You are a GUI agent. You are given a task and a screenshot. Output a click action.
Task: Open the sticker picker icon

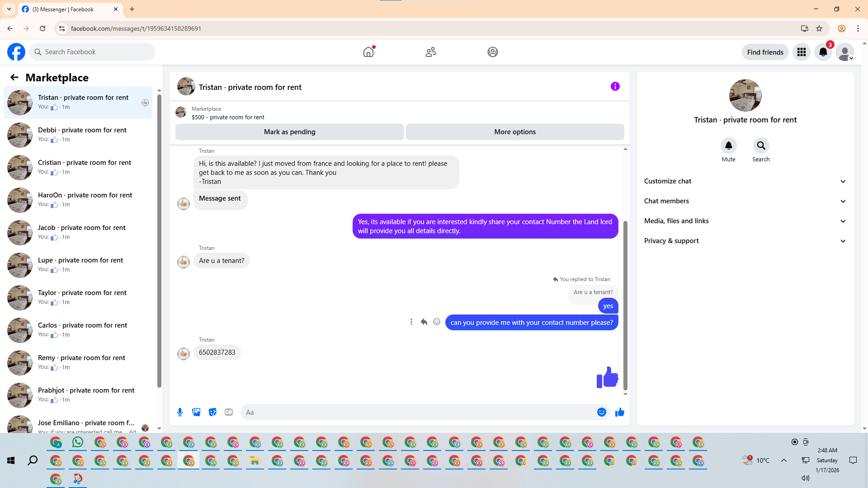(212, 412)
